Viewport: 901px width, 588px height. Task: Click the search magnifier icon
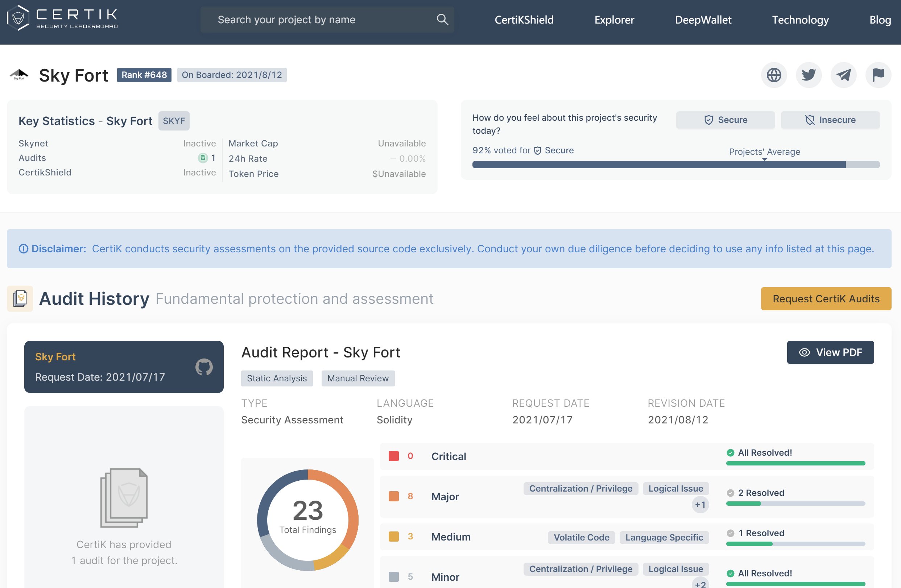(x=442, y=19)
